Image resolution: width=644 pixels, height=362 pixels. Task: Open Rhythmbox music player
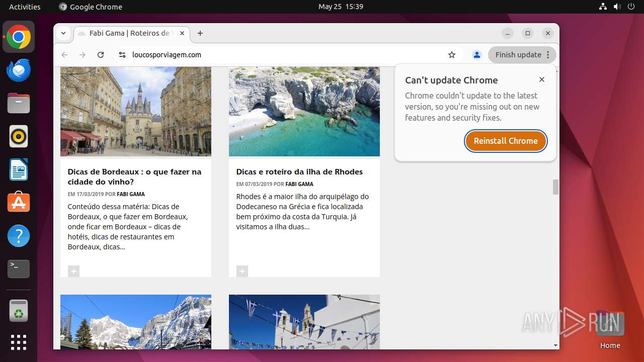pos(19,136)
